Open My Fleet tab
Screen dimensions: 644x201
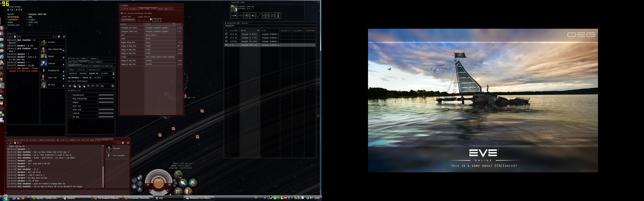73,62
